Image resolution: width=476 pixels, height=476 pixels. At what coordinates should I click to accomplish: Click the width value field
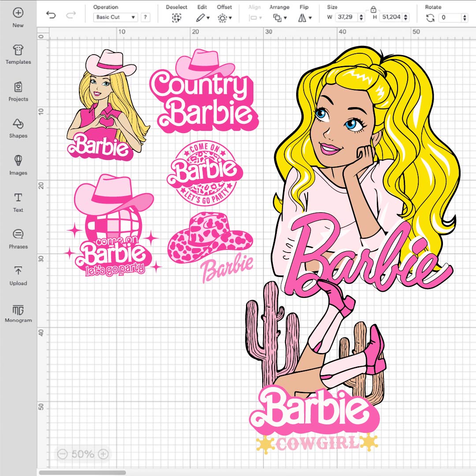click(347, 17)
